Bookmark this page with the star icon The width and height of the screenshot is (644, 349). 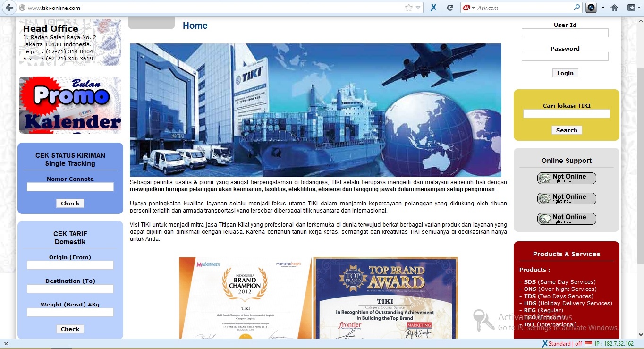tap(408, 8)
